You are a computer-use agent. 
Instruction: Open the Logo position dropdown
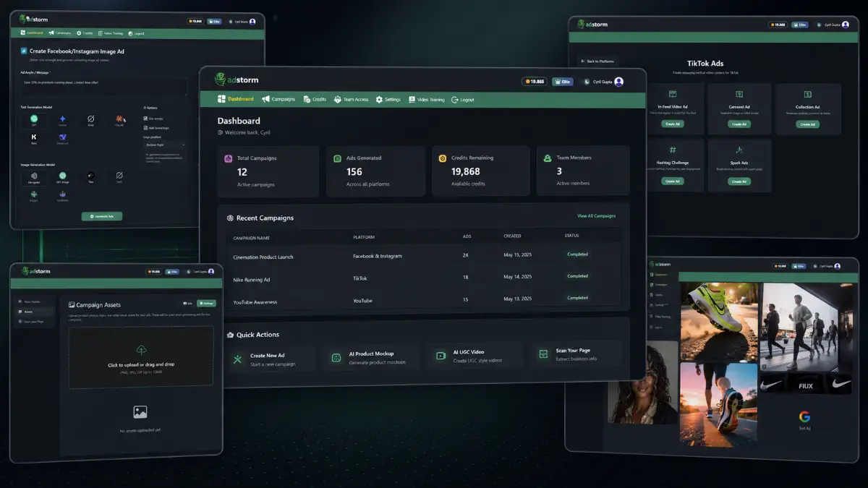pos(165,145)
